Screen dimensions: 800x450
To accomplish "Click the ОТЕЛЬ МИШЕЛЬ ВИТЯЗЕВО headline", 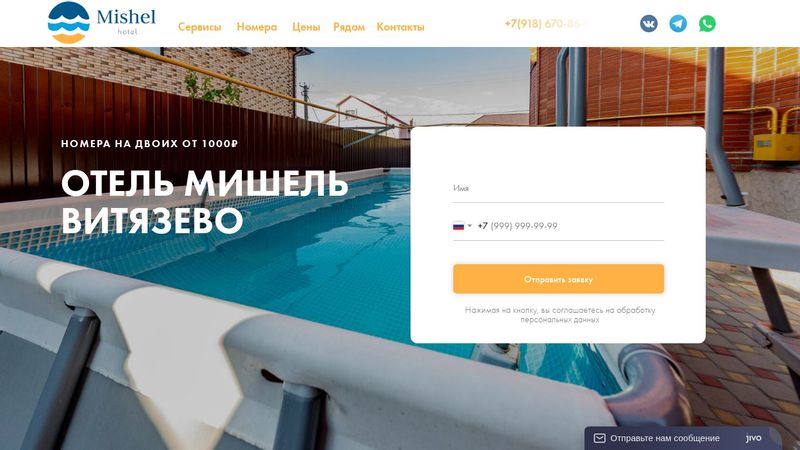I will click(205, 201).
